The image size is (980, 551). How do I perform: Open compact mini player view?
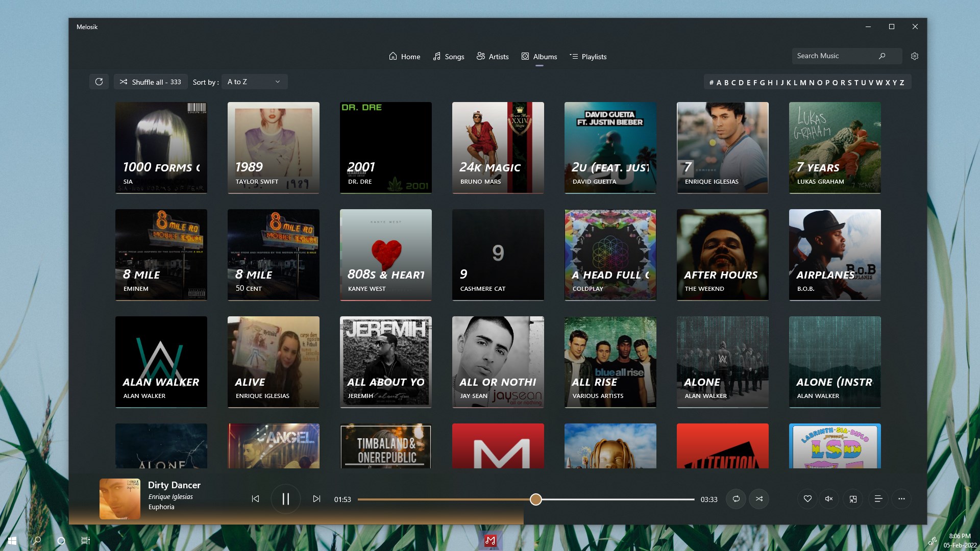click(x=853, y=498)
